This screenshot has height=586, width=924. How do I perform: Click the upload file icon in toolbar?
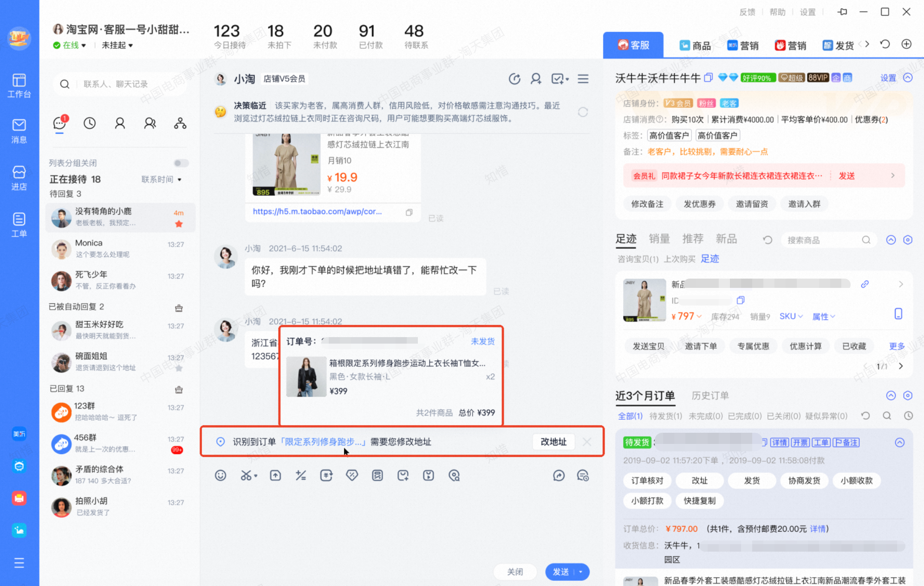[275, 475]
